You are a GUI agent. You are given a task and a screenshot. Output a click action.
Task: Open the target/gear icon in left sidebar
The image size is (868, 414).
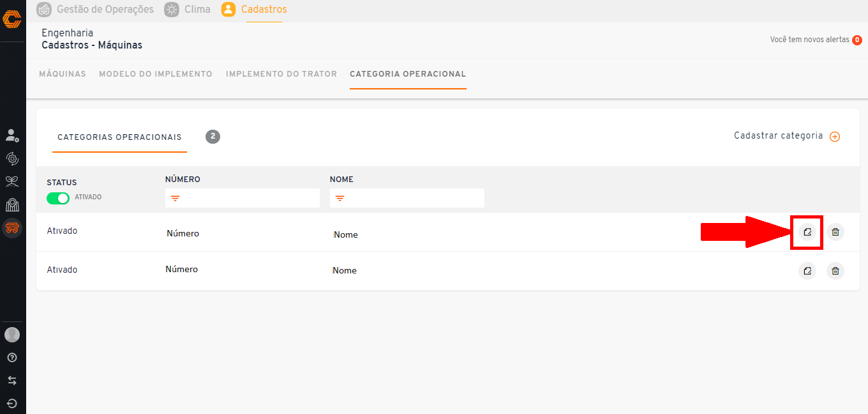[x=12, y=158]
